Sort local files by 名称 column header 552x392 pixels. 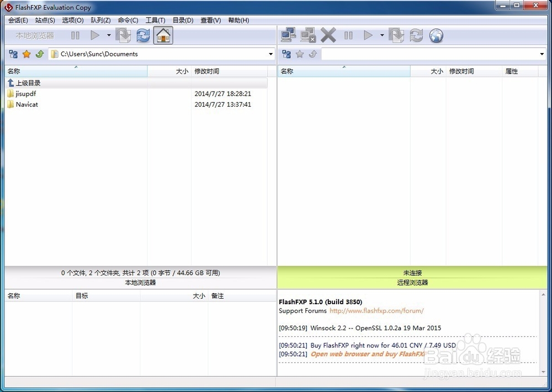tap(76, 71)
